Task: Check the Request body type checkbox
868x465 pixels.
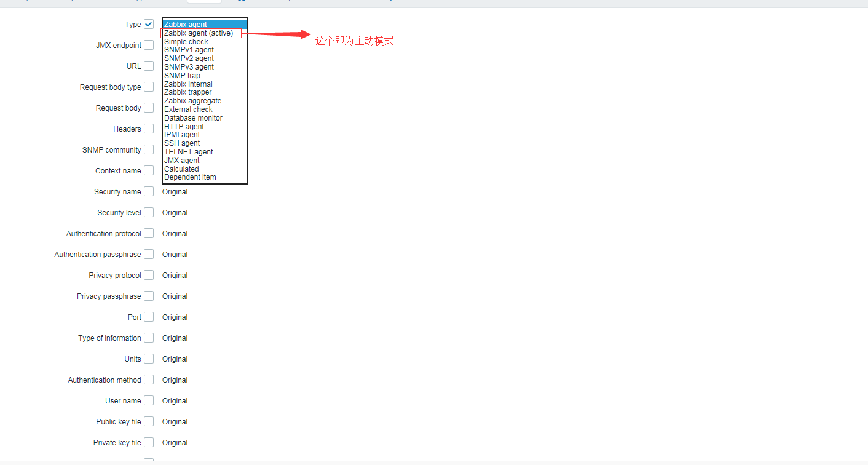Action: tap(149, 87)
